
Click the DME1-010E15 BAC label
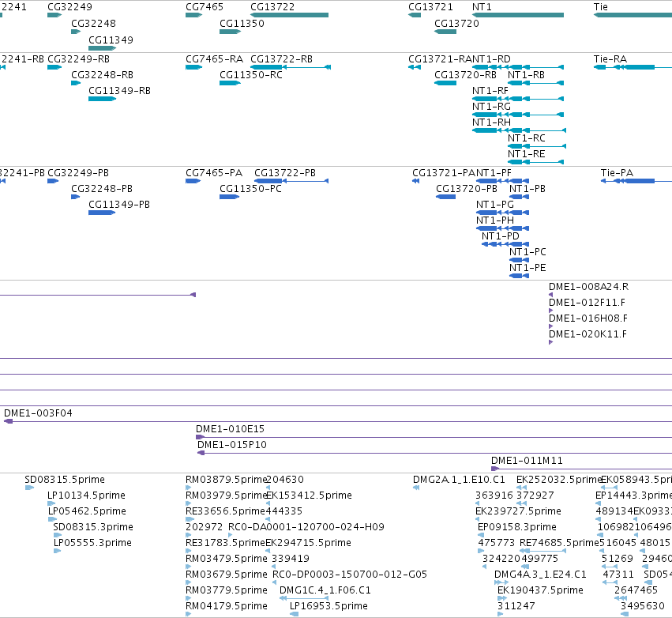(x=230, y=429)
